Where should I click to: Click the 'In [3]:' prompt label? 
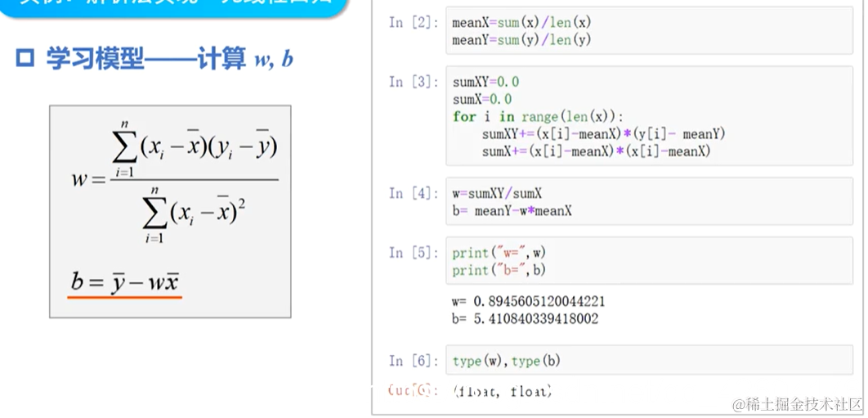tap(414, 82)
